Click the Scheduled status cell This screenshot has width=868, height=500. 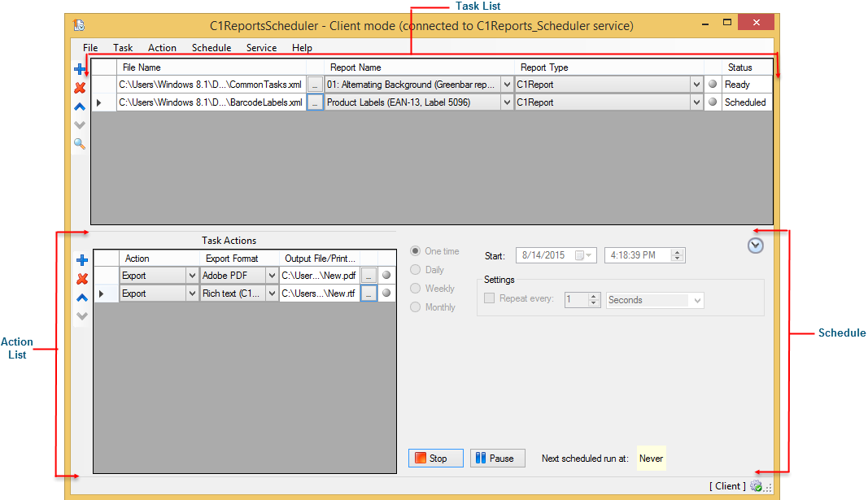point(748,102)
